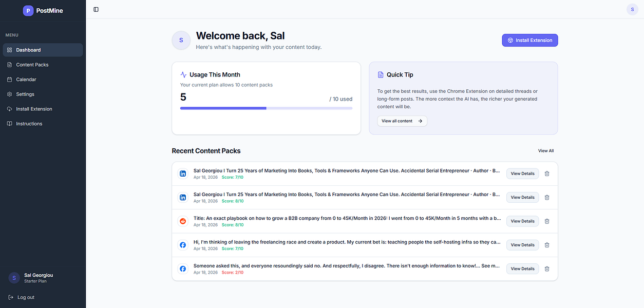Delete the freelancing race Facebook pack

[x=547, y=245]
